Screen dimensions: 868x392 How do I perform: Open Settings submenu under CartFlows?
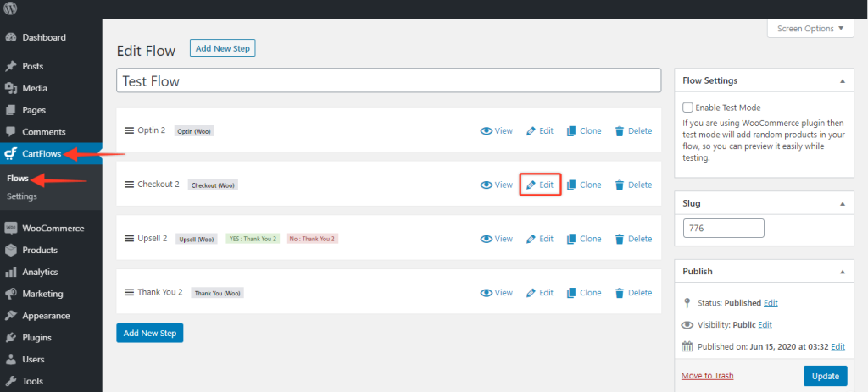[x=22, y=196]
